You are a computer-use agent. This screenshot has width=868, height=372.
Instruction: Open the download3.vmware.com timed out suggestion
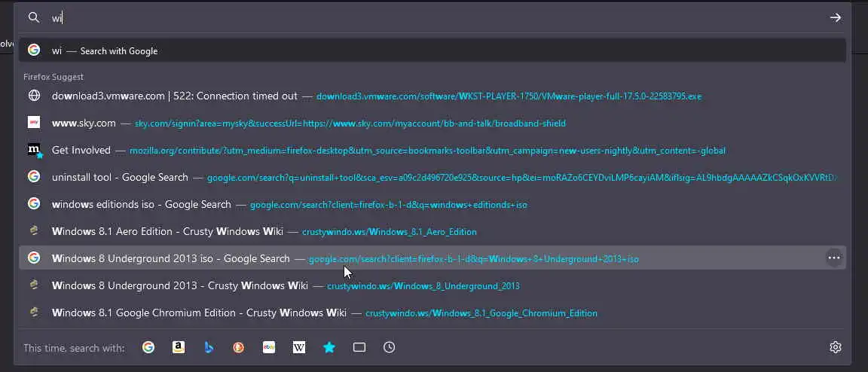(432, 96)
